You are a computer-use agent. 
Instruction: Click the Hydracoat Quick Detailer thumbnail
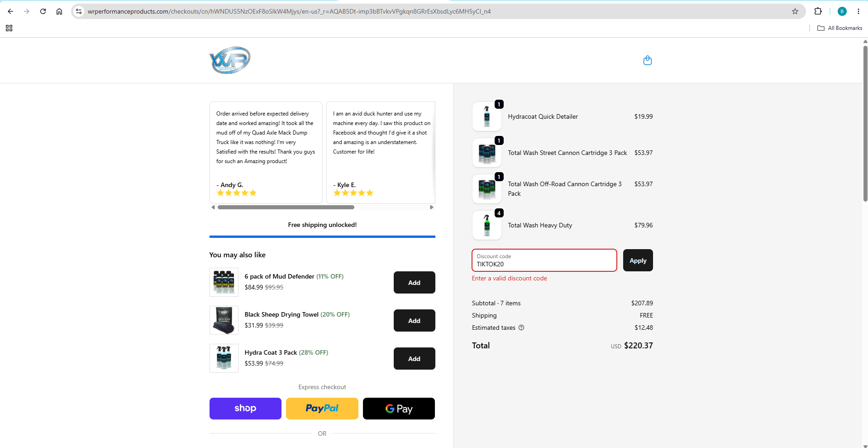pyautogui.click(x=487, y=116)
